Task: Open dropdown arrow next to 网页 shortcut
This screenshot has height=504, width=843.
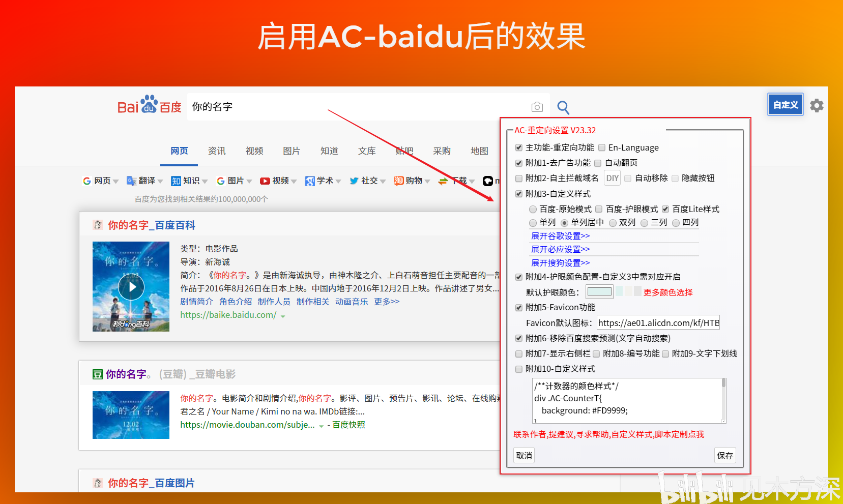Action: click(x=116, y=182)
